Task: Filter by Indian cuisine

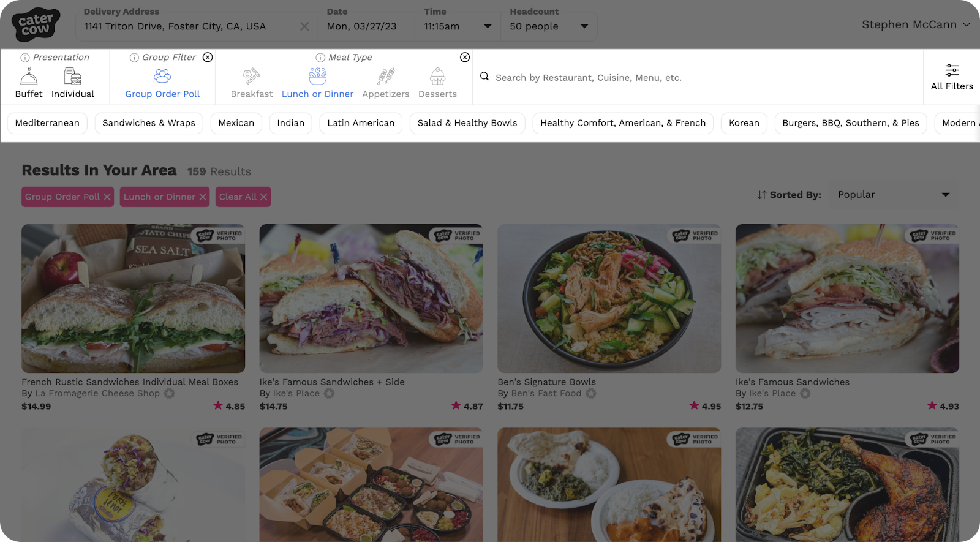Action: [x=290, y=123]
